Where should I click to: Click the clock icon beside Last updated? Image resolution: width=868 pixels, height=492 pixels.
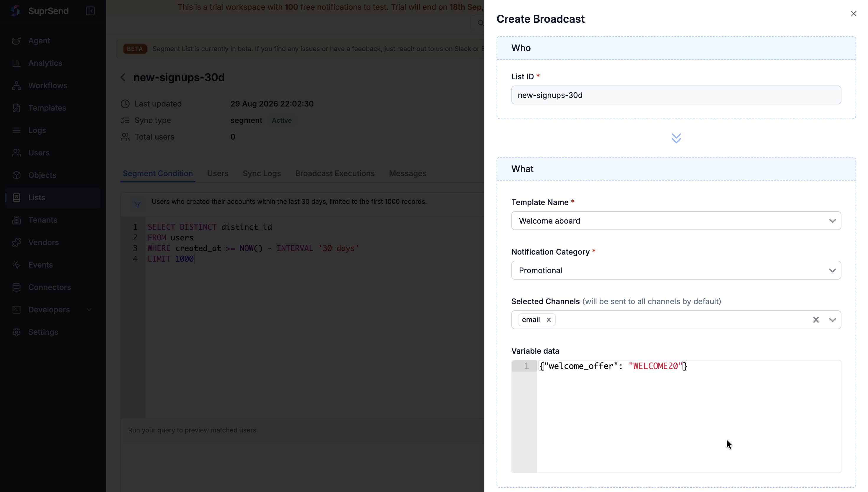point(125,104)
